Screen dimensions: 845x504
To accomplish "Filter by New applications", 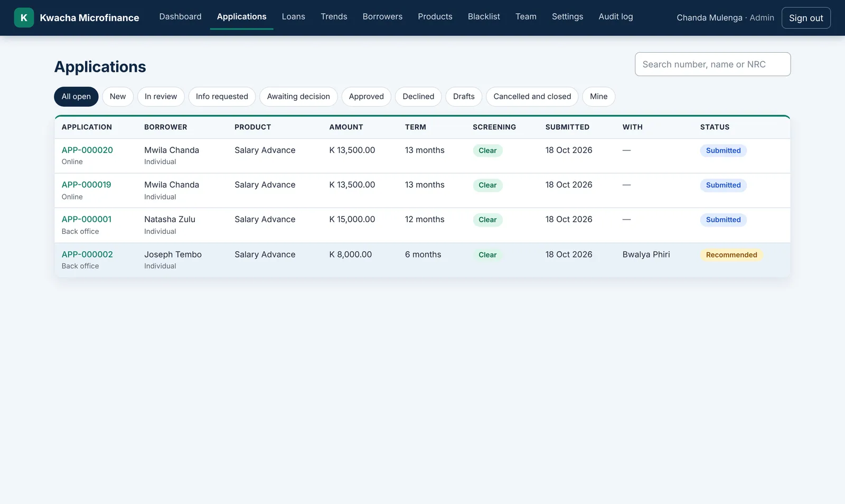I will 118,97.
